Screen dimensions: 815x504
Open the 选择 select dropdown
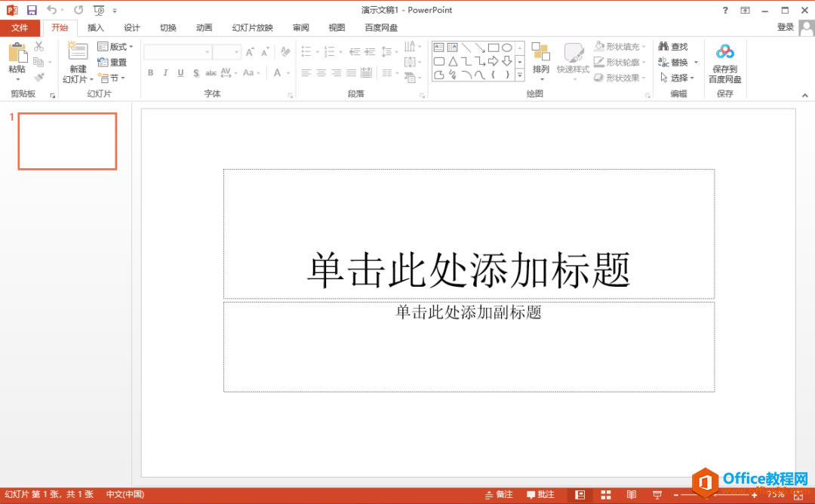pyautogui.click(x=677, y=78)
